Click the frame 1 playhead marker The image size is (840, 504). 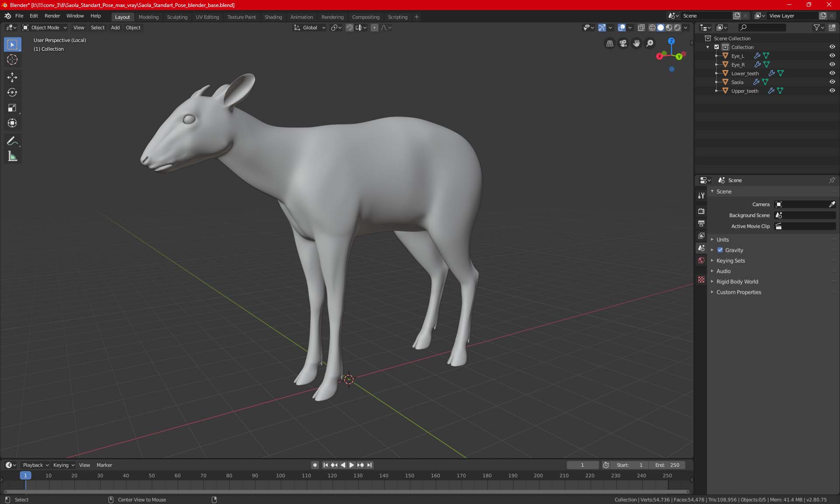pyautogui.click(x=25, y=476)
